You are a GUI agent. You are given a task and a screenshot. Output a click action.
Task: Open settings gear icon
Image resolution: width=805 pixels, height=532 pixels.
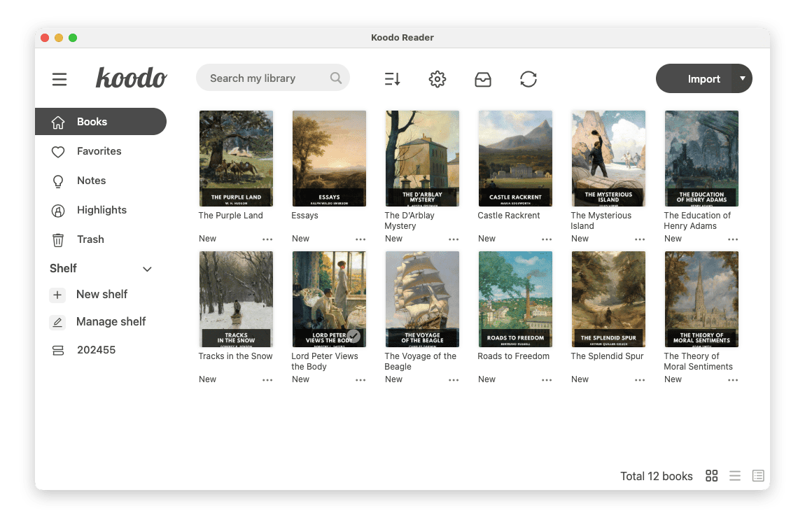point(437,79)
